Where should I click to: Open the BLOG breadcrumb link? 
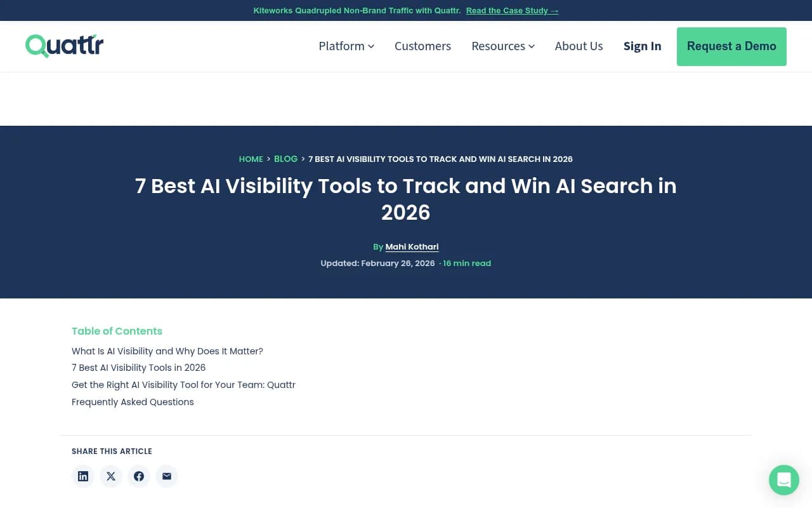click(285, 159)
